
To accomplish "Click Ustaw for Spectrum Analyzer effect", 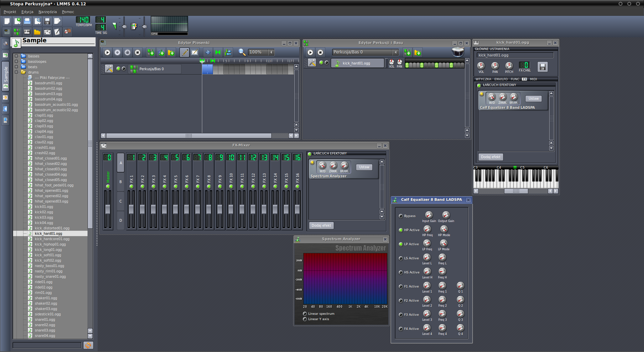I will [364, 167].
